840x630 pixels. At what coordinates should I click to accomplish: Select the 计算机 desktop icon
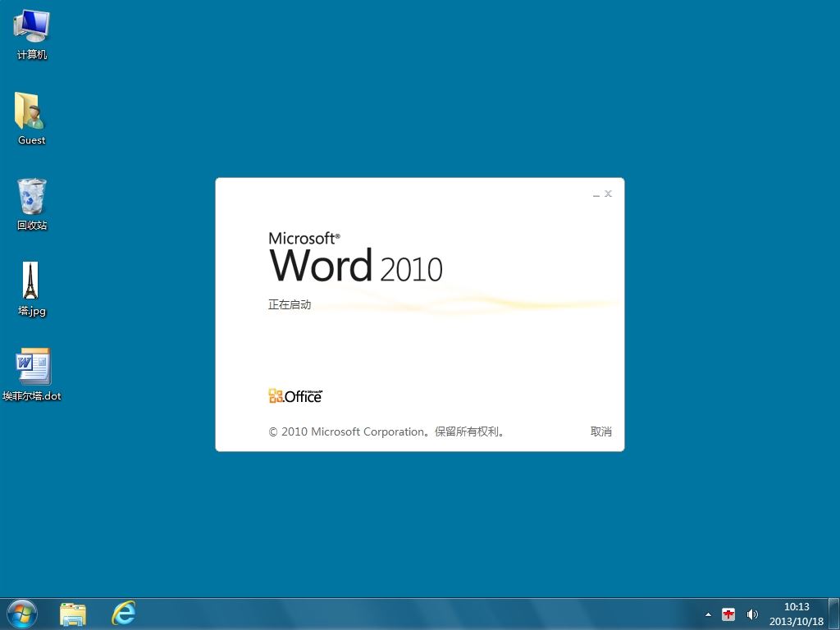coord(32,34)
